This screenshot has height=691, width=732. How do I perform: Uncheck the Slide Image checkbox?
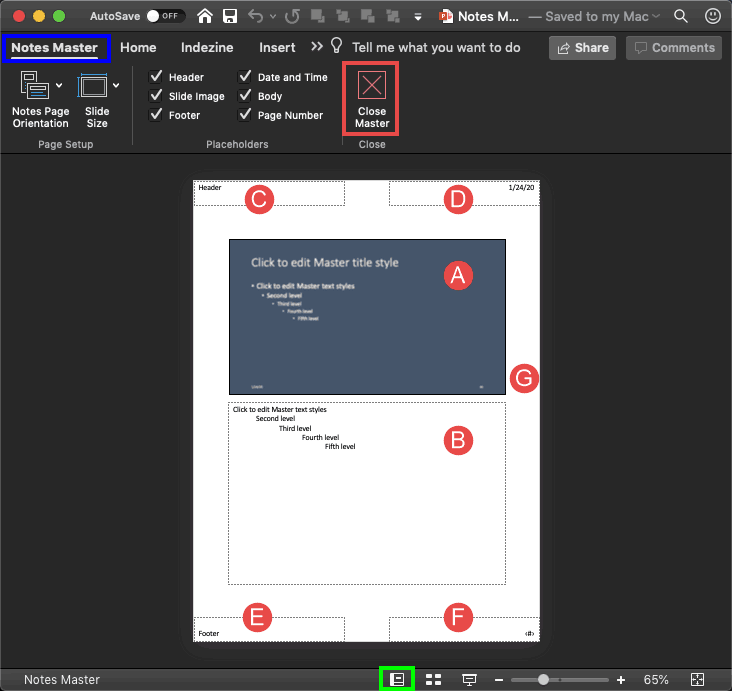pos(156,96)
